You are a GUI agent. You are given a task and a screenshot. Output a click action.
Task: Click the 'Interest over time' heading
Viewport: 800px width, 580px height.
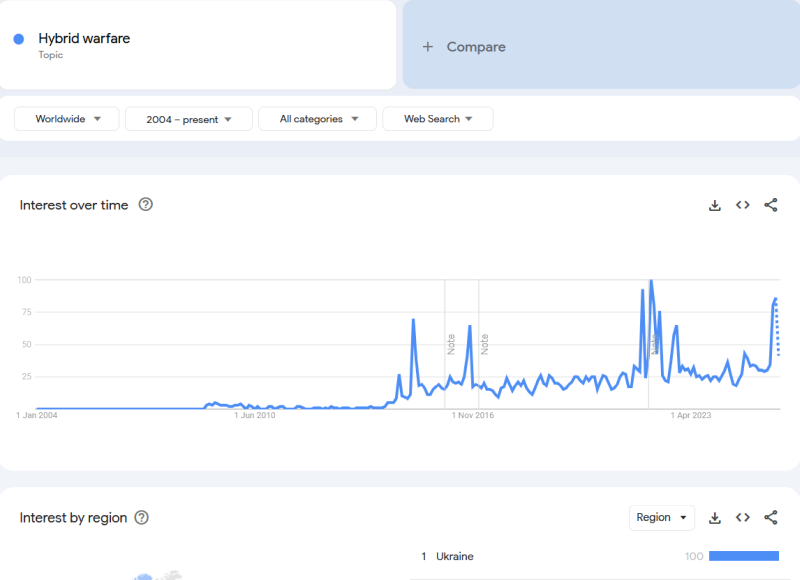click(x=74, y=205)
